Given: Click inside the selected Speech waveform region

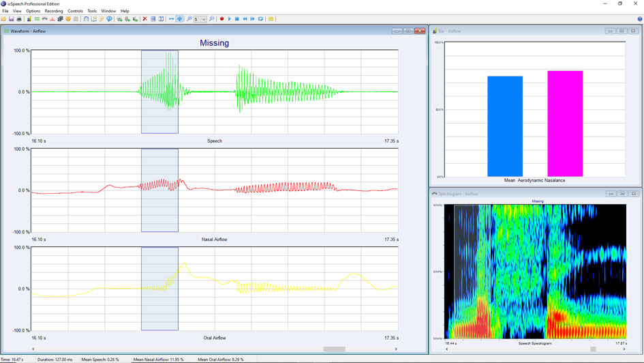Looking at the screenshot, I should [x=159, y=91].
